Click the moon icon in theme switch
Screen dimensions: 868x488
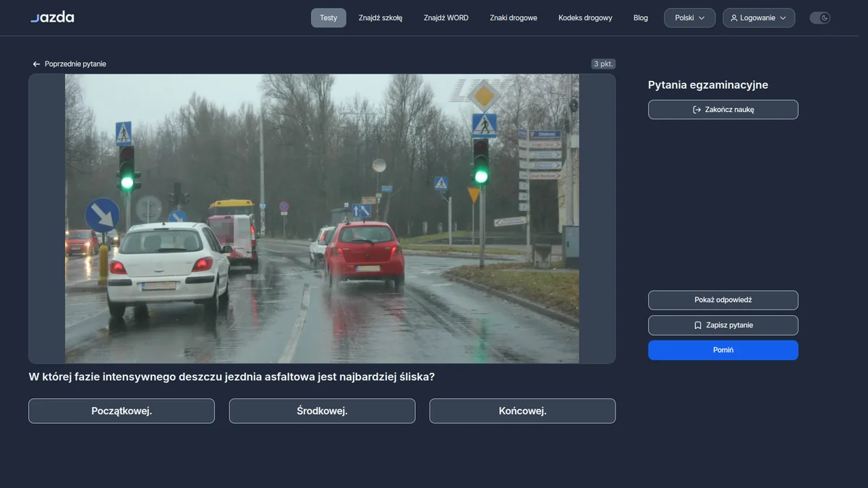click(825, 18)
